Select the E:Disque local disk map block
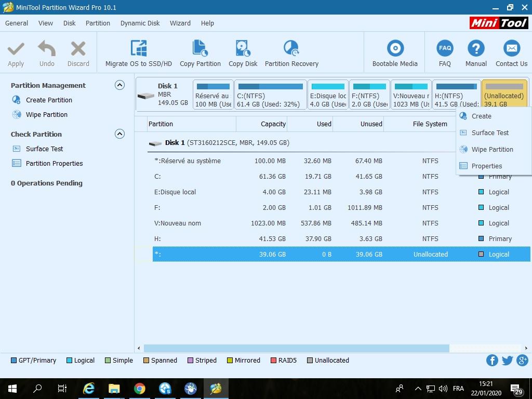Screen dimensions: 532x399 click(328, 95)
